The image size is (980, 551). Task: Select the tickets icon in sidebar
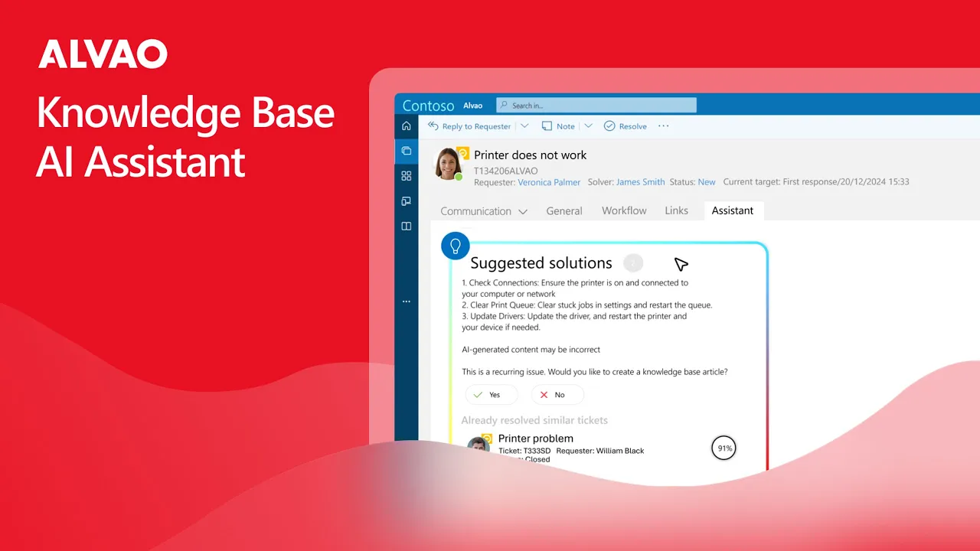click(407, 151)
